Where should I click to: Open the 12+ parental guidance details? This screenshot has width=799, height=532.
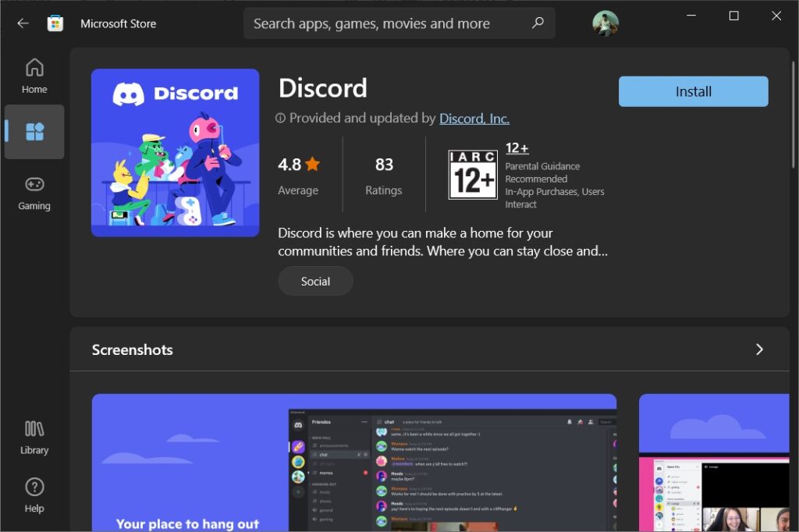point(517,147)
